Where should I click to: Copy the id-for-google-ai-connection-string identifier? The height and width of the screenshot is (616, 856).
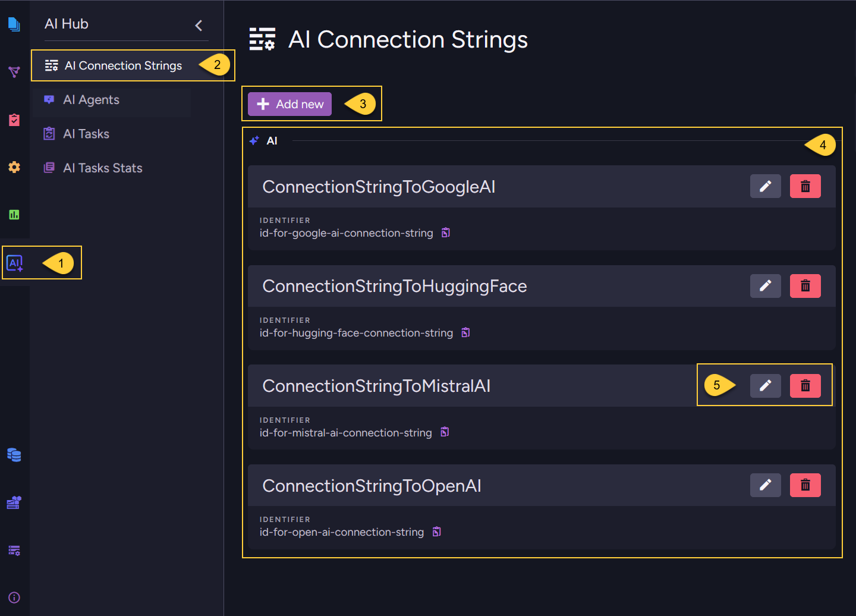coord(445,232)
